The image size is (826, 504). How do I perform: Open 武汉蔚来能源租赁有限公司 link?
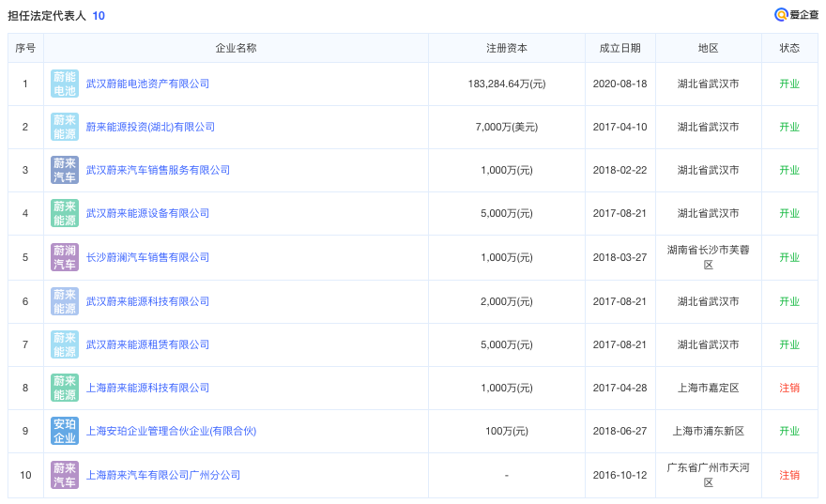point(147,345)
